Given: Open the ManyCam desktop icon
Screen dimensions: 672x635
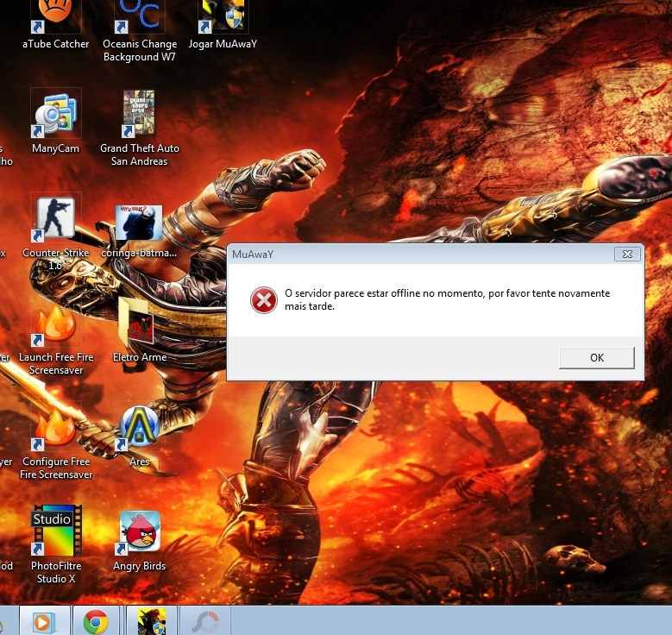Looking at the screenshot, I should [x=55, y=113].
